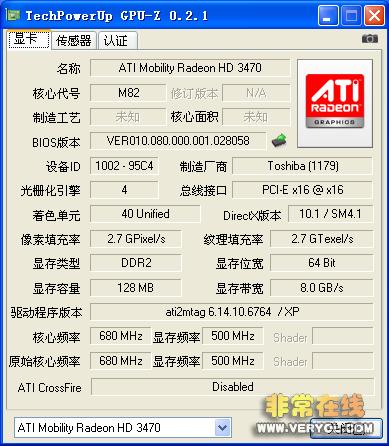Click the device ID field 1002 - 95C4
Screen dimensions: 389x446
124,166
